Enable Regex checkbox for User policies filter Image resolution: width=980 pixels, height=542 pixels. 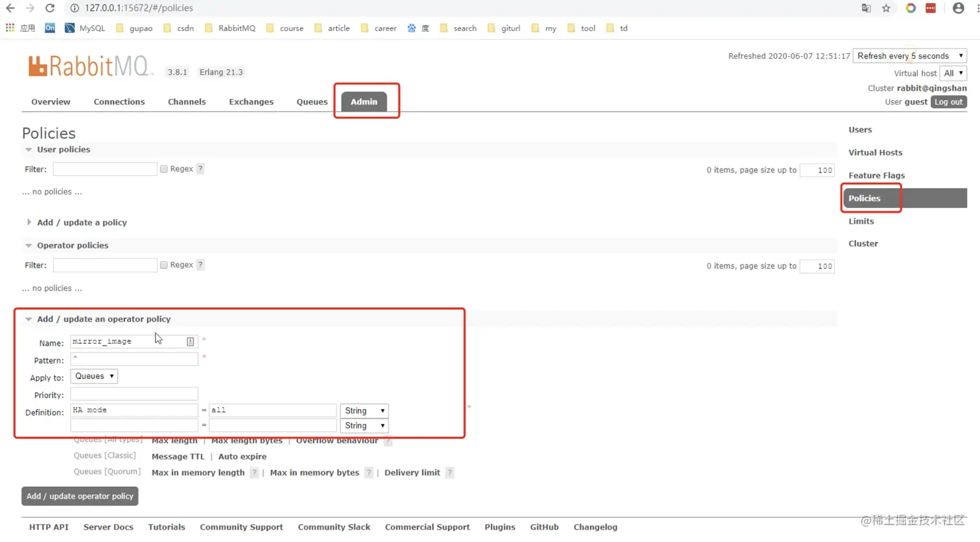pyautogui.click(x=164, y=169)
